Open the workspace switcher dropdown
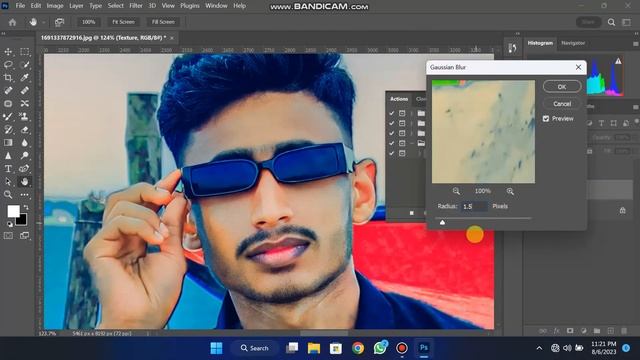Screen dimensions: 640x360 click(x=627, y=22)
